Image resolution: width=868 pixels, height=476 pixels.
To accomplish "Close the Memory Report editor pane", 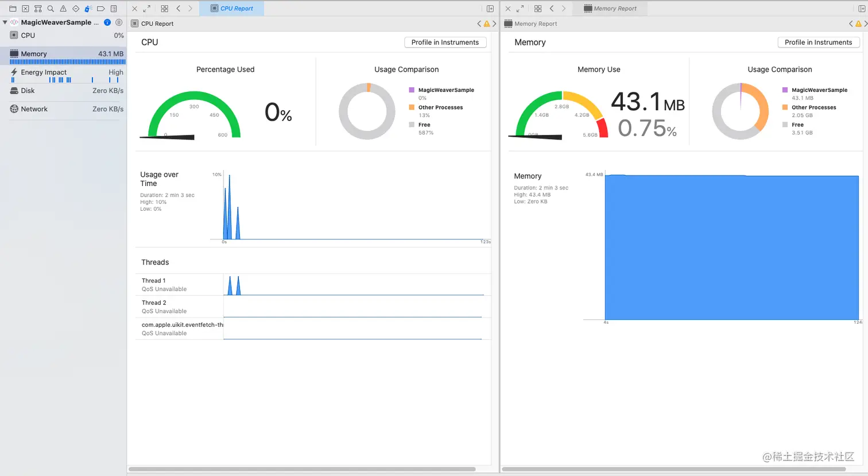I will pyautogui.click(x=508, y=9).
